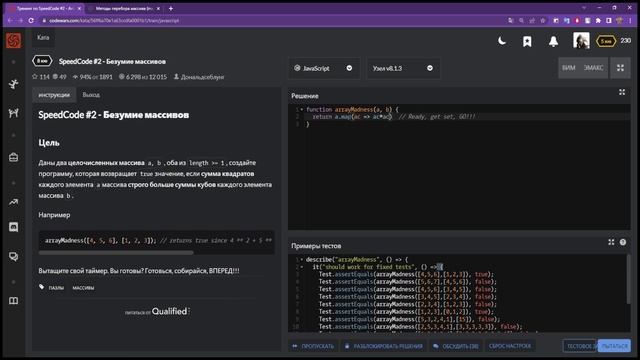
Task: Click the honor score 230
Action: click(625, 41)
